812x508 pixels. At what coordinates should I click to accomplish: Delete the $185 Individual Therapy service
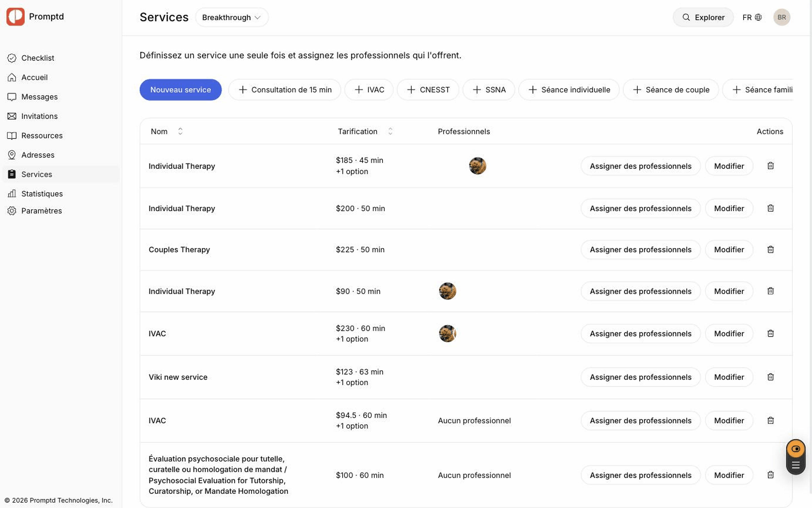[x=771, y=166]
